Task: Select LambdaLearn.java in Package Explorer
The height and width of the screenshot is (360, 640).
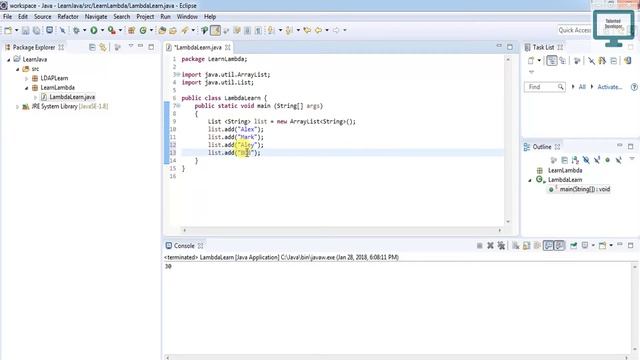Action: coord(72,97)
